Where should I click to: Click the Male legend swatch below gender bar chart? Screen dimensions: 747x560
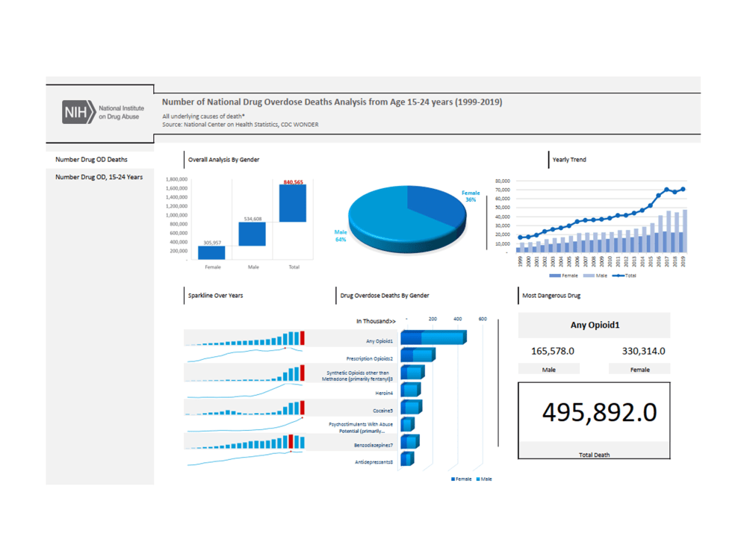[x=478, y=479]
